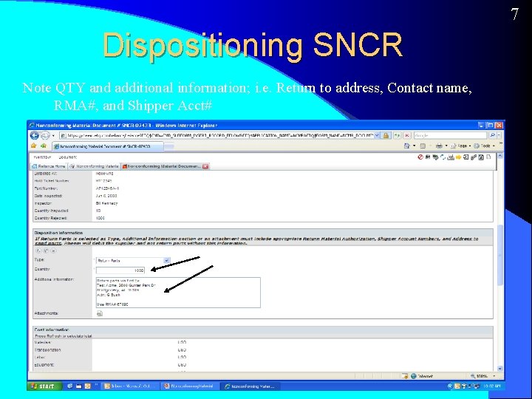
Task: Click the red circle cancel icon in document toolbar
Action: point(420,157)
